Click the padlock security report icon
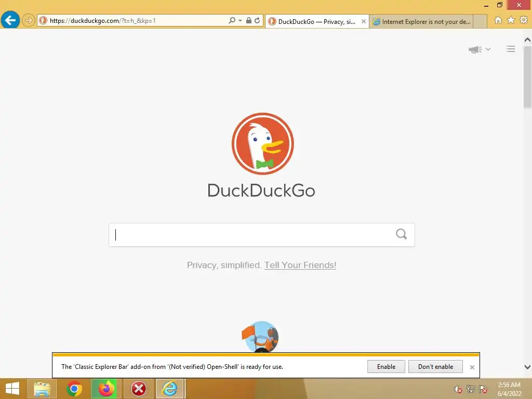Viewport: 532px width, 399px height. [x=249, y=20]
